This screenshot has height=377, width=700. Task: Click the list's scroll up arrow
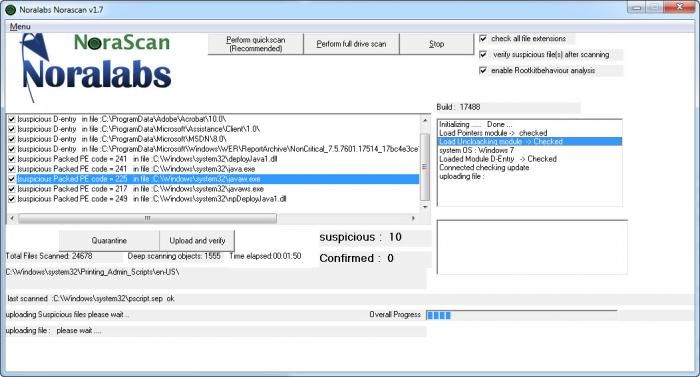coord(425,121)
